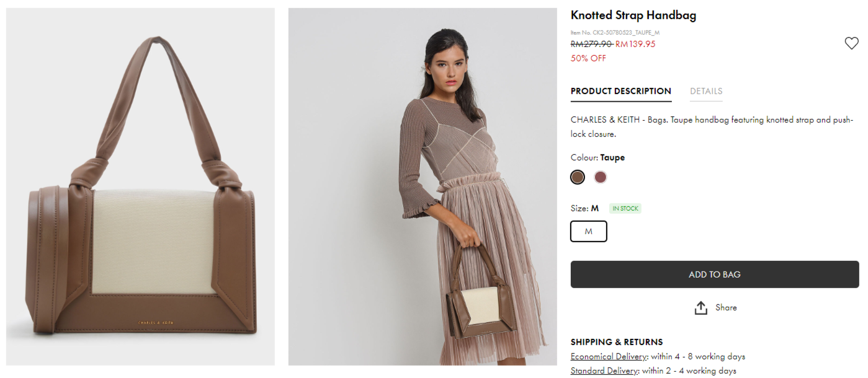This screenshot has width=868, height=378.
Task: Add handbag to wishlist with heart icon
Action: [x=851, y=43]
